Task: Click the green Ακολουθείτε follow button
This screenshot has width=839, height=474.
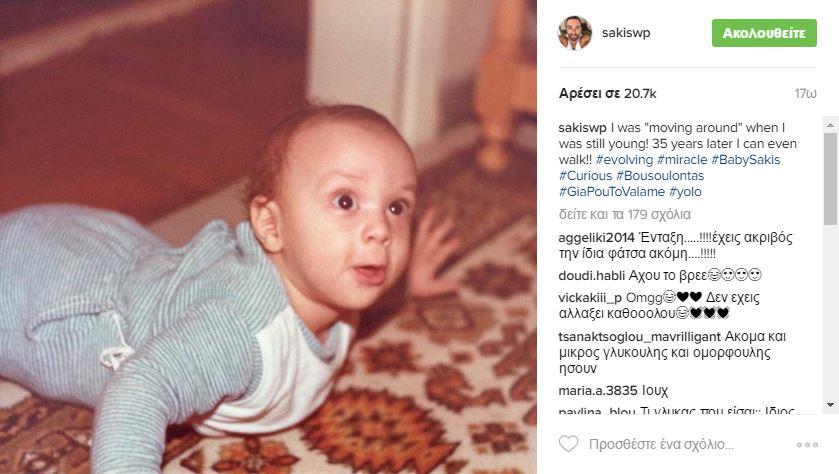Action: (x=764, y=33)
